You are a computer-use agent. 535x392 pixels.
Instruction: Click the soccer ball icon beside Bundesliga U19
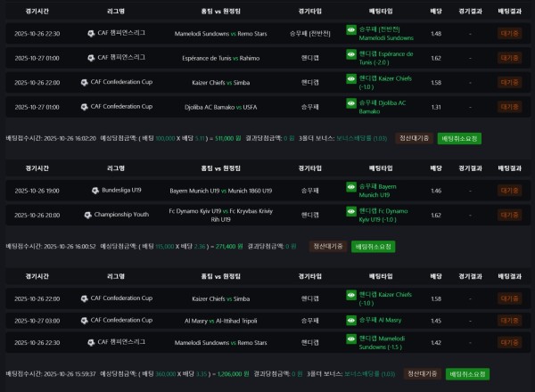[x=95, y=190]
